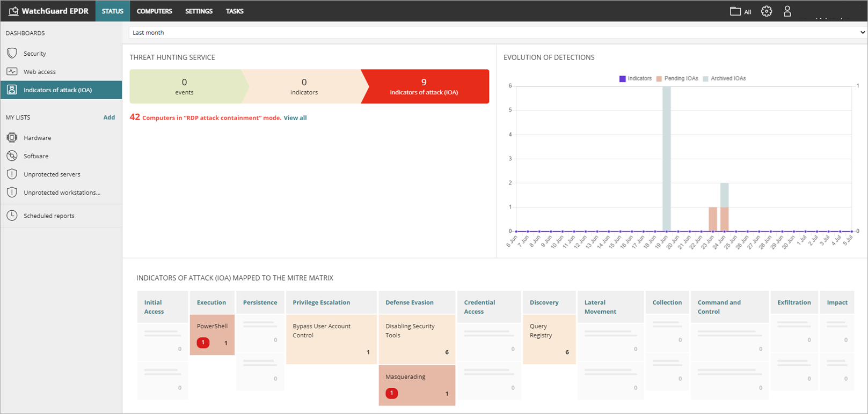Open the Masquerading tactic cell

417,385
